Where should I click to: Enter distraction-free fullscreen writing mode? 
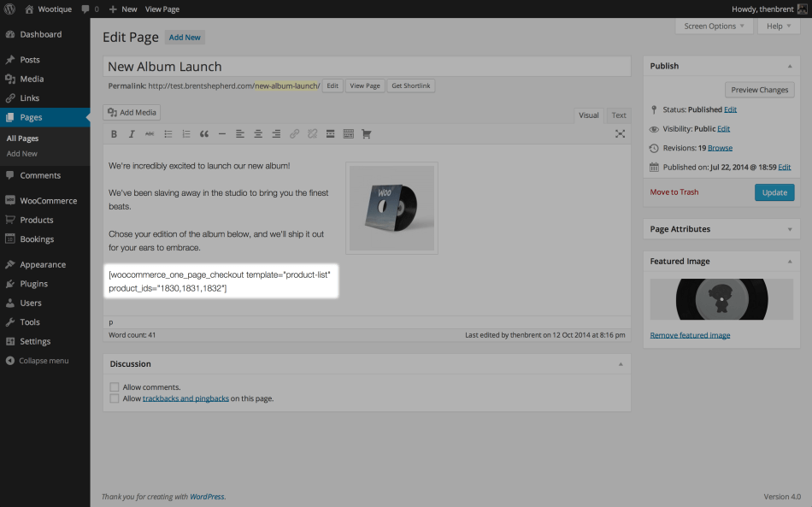(x=620, y=134)
